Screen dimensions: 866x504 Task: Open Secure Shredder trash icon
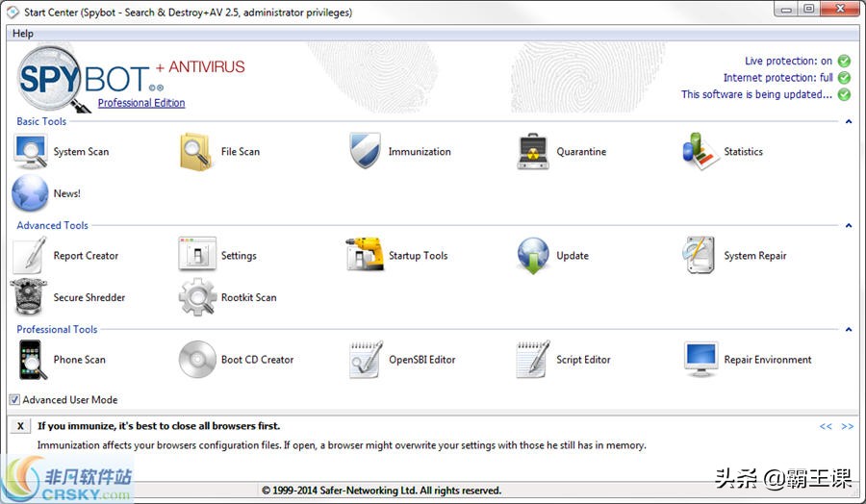pyautogui.click(x=28, y=297)
